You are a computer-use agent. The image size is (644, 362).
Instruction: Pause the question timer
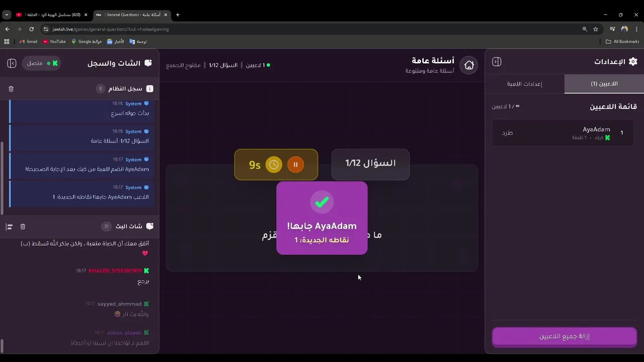[x=295, y=164]
